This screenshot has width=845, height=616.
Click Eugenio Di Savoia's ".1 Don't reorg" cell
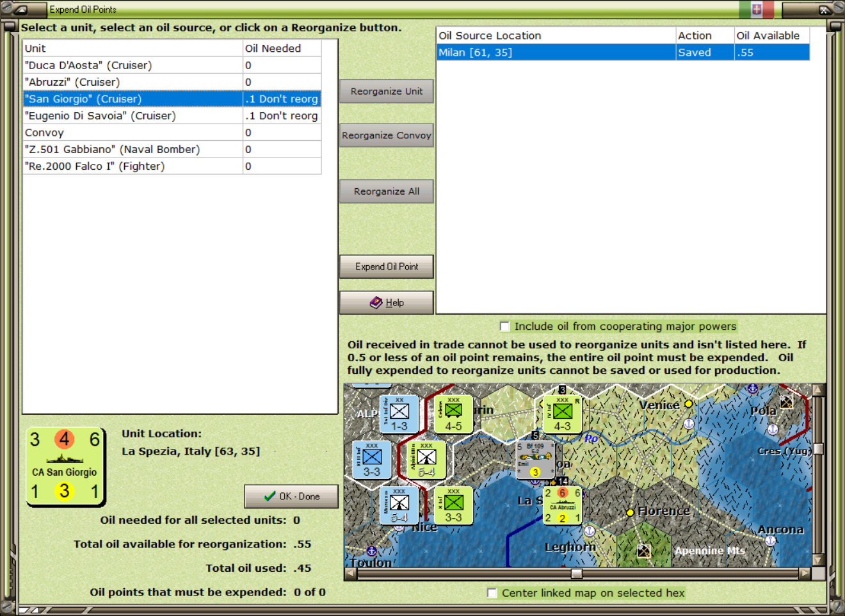282,116
